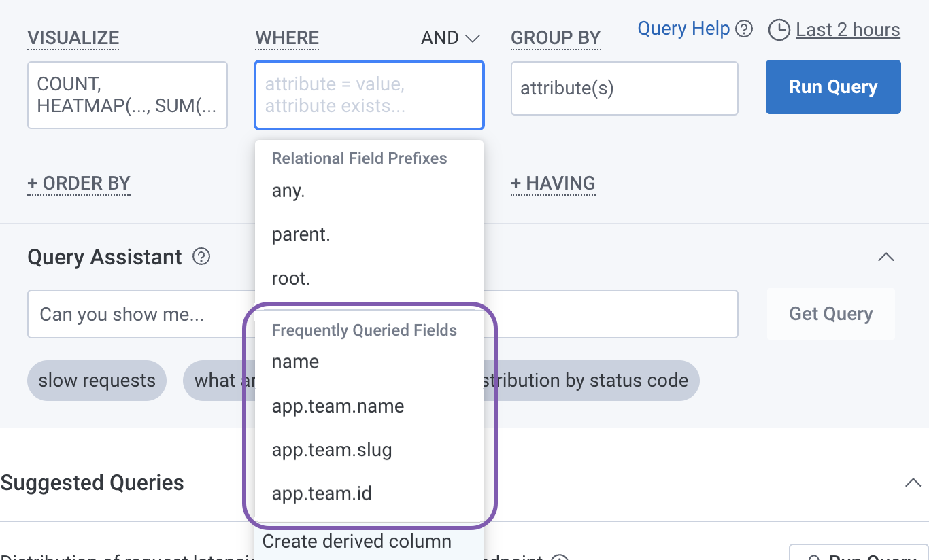
Task: Open the AND operator dropdown next to WHERE
Action: (x=450, y=38)
